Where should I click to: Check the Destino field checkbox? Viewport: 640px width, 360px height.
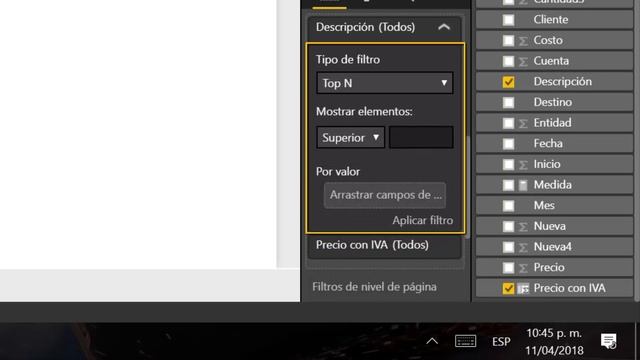point(508,102)
